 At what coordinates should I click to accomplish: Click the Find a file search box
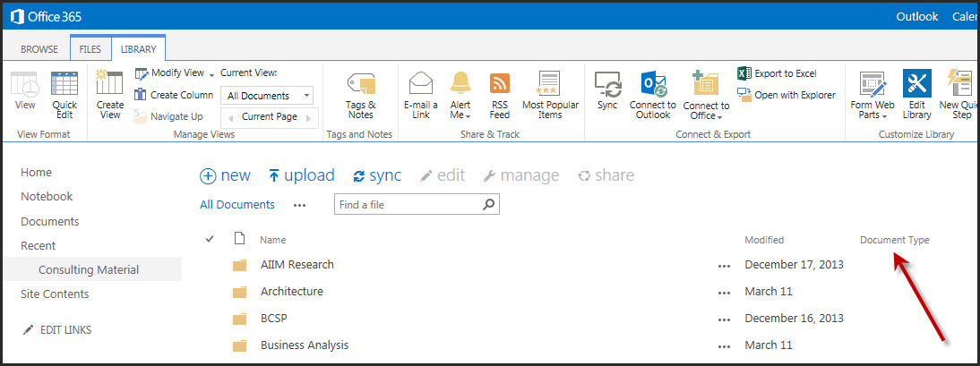pos(408,205)
